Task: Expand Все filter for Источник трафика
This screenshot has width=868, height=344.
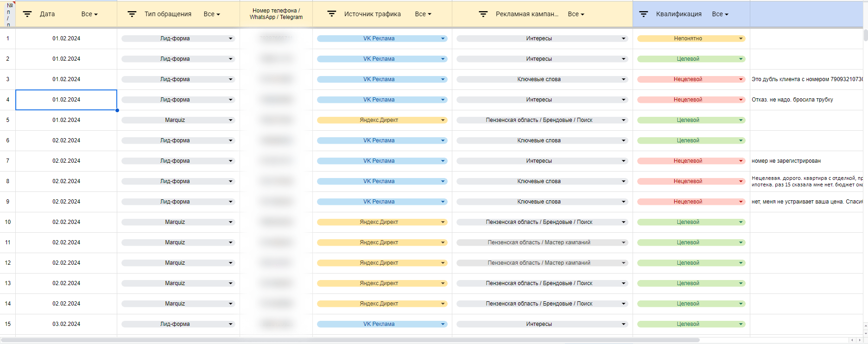Action: (x=423, y=14)
